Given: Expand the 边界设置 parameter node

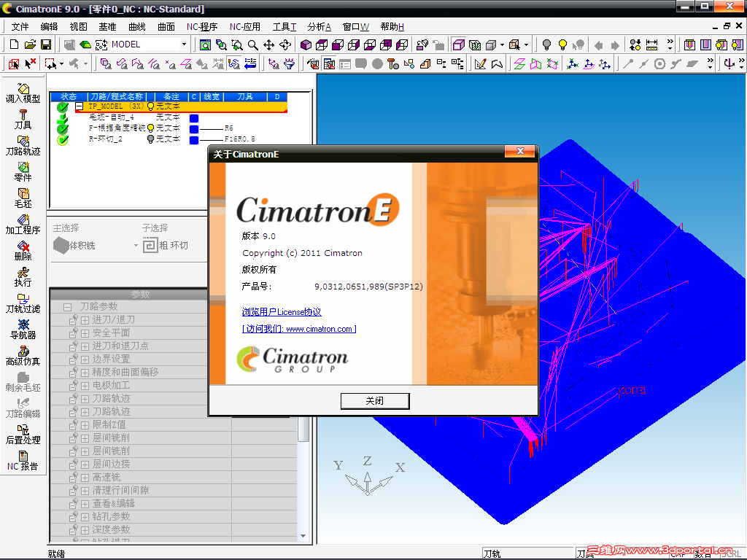Looking at the screenshot, I should tap(85, 359).
